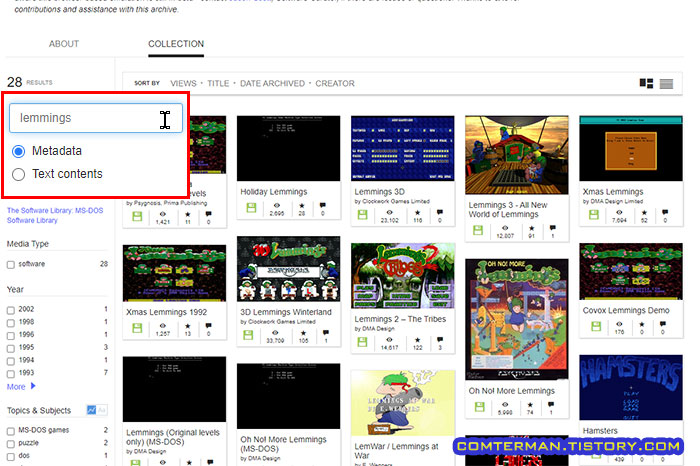The height and width of the screenshot is (466, 700).
Task: Check the 1998 year filter
Action: click(x=11, y=322)
